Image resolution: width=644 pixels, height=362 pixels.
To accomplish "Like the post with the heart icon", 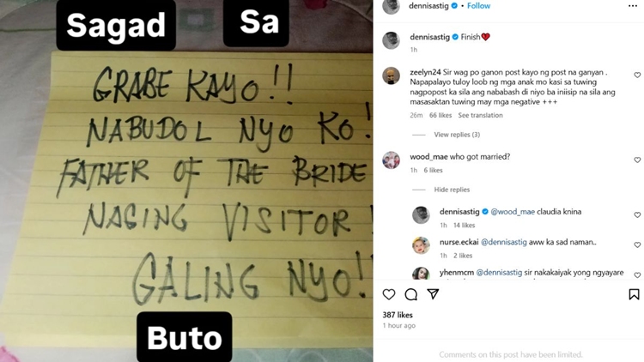I will point(388,294).
